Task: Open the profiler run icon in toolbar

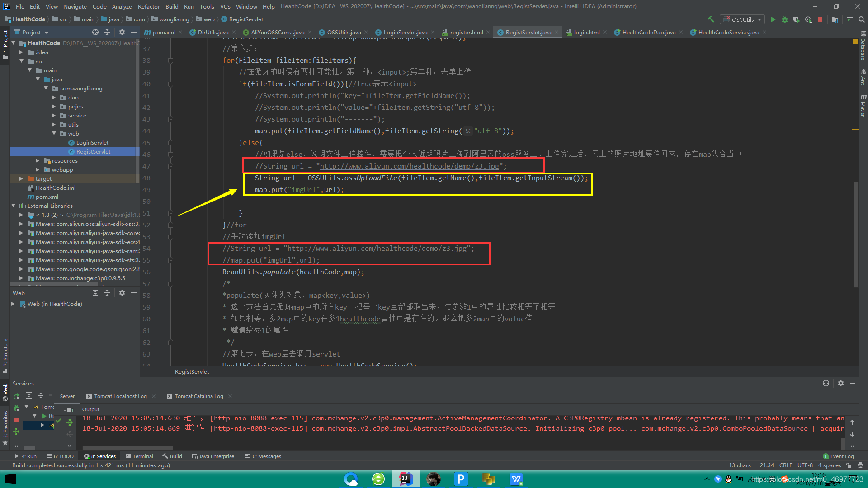Action: click(x=808, y=19)
